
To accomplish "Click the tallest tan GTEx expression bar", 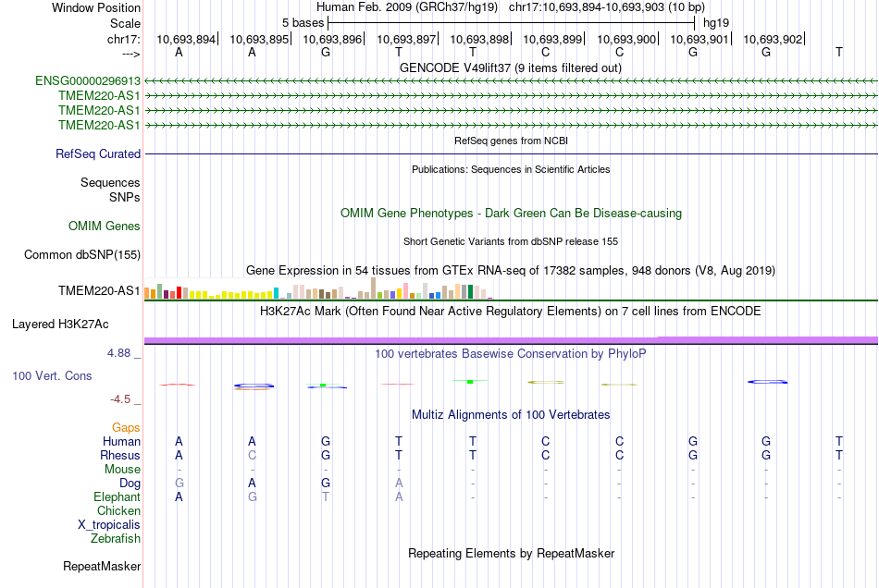I will tap(374, 288).
